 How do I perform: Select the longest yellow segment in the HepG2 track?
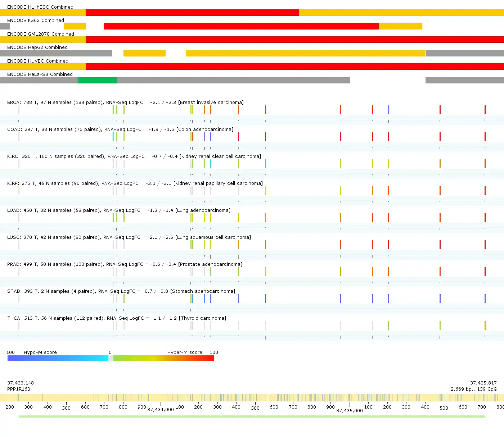coord(306,53)
